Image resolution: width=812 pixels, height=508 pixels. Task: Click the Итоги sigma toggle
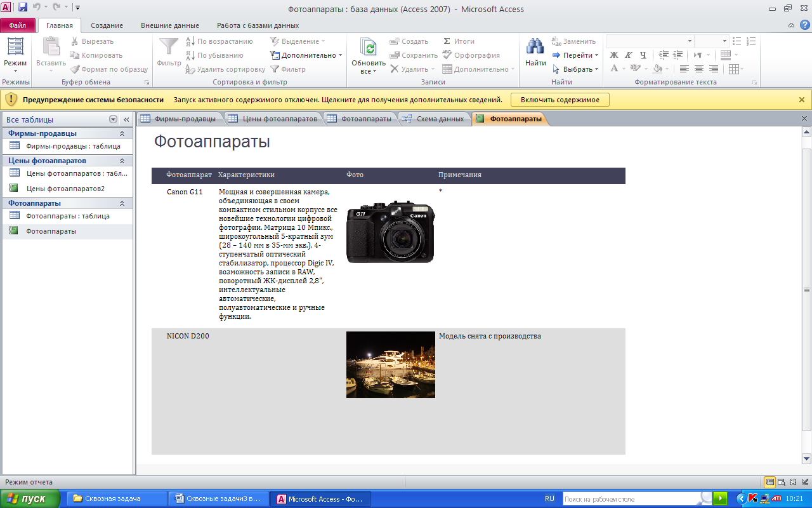click(459, 41)
